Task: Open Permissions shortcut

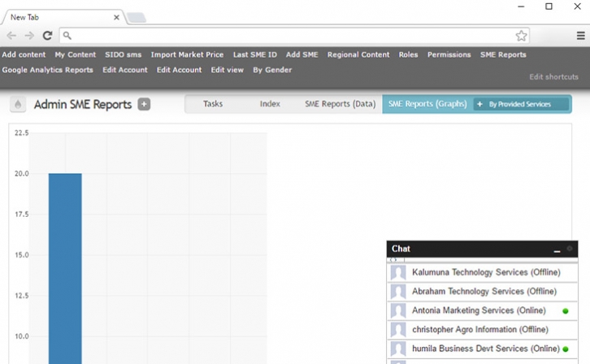Action: [x=449, y=54]
